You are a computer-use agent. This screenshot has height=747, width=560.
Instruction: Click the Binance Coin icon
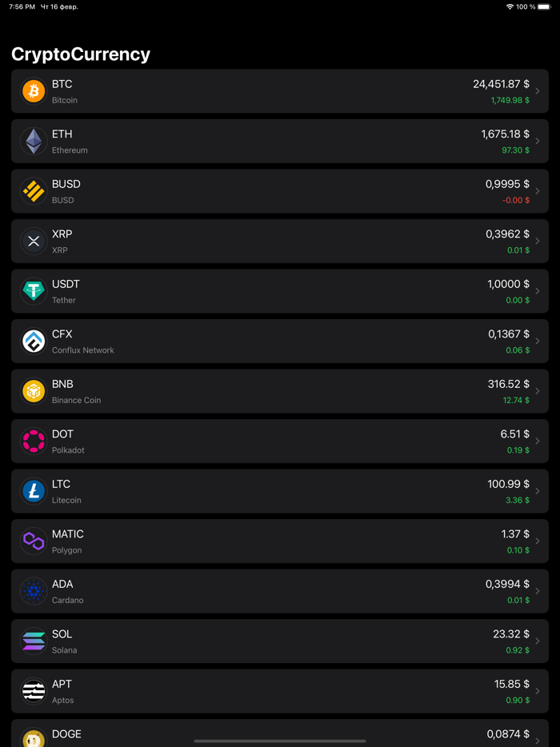(32, 390)
